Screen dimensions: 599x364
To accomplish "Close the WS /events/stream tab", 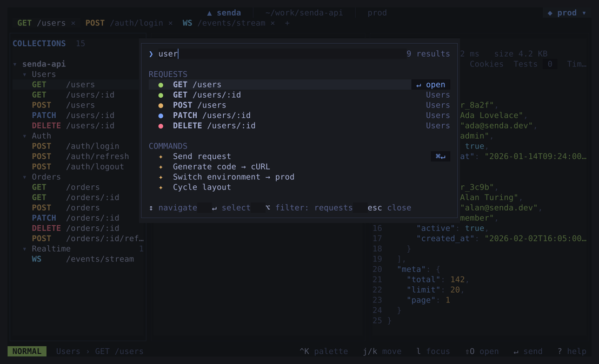I will click(x=273, y=23).
